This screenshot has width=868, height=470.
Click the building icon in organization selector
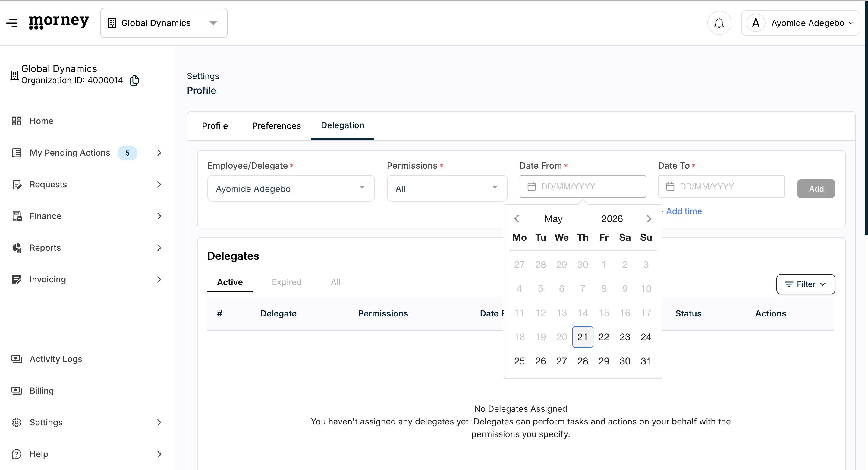point(112,23)
